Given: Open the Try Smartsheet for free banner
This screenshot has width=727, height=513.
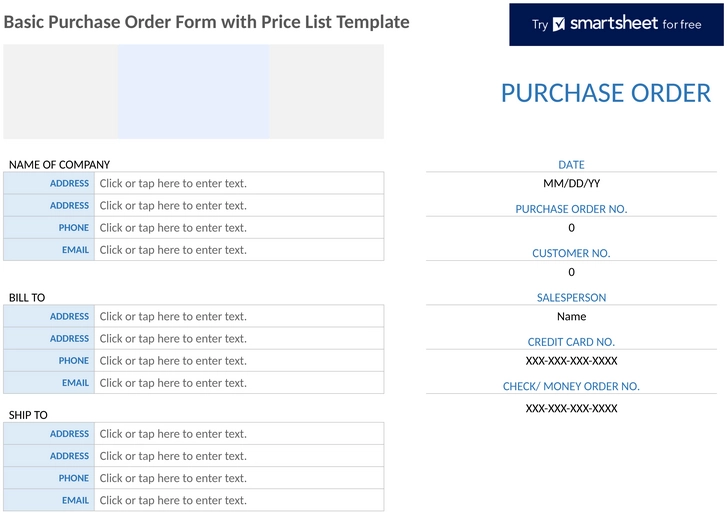Looking at the screenshot, I should pyautogui.click(x=616, y=25).
